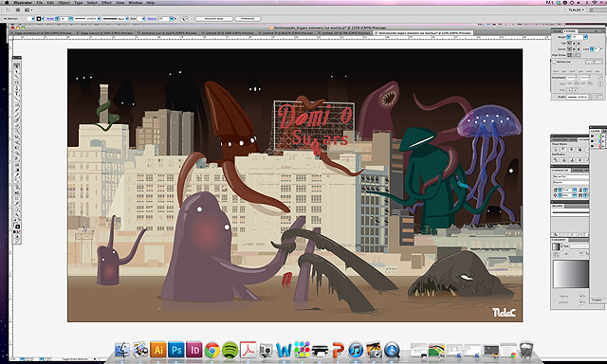Image resolution: width=607 pixels, height=364 pixels.
Task: Select the Butt Cap icon in Stroke panel
Action: 569,44
